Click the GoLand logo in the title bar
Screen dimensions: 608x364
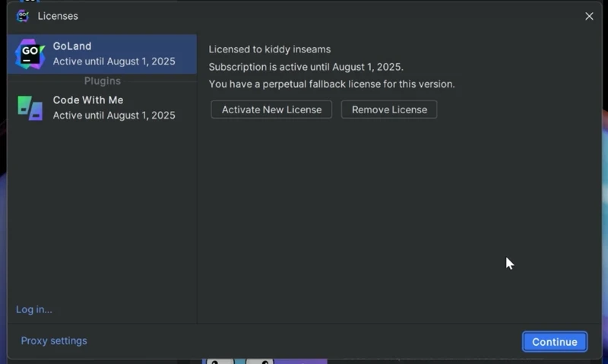(x=23, y=16)
